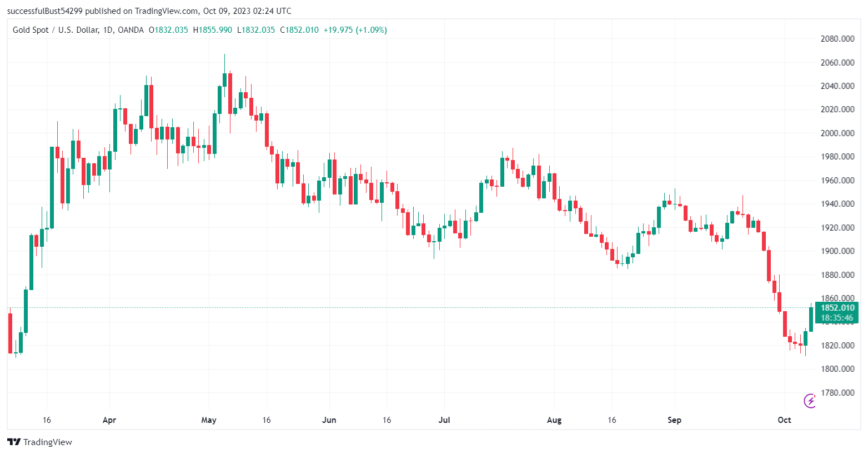This screenshot has height=454, width=868.
Task: Open the TradingView wordmark link
Action: tap(48, 442)
